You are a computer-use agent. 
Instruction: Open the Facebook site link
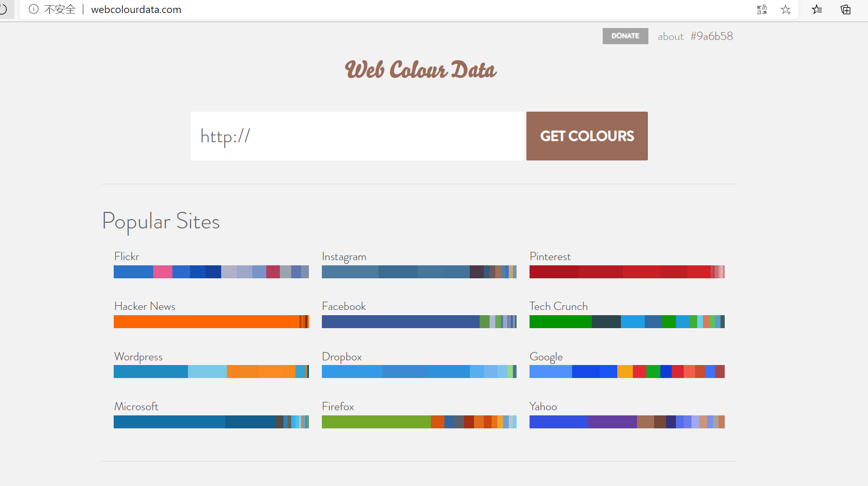coord(344,306)
